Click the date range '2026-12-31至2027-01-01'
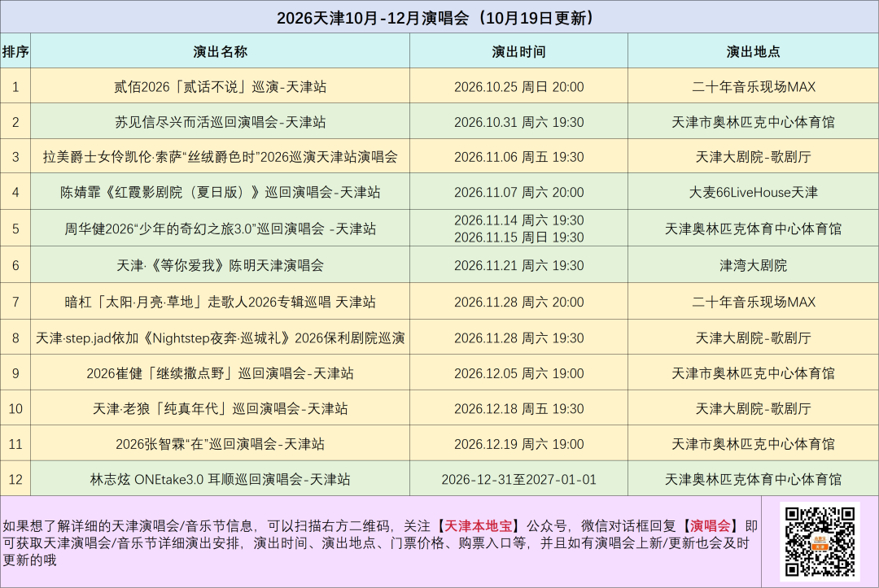 [x=518, y=479]
